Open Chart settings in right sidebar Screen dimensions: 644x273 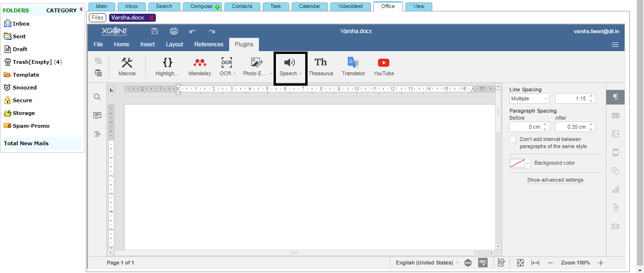615,189
